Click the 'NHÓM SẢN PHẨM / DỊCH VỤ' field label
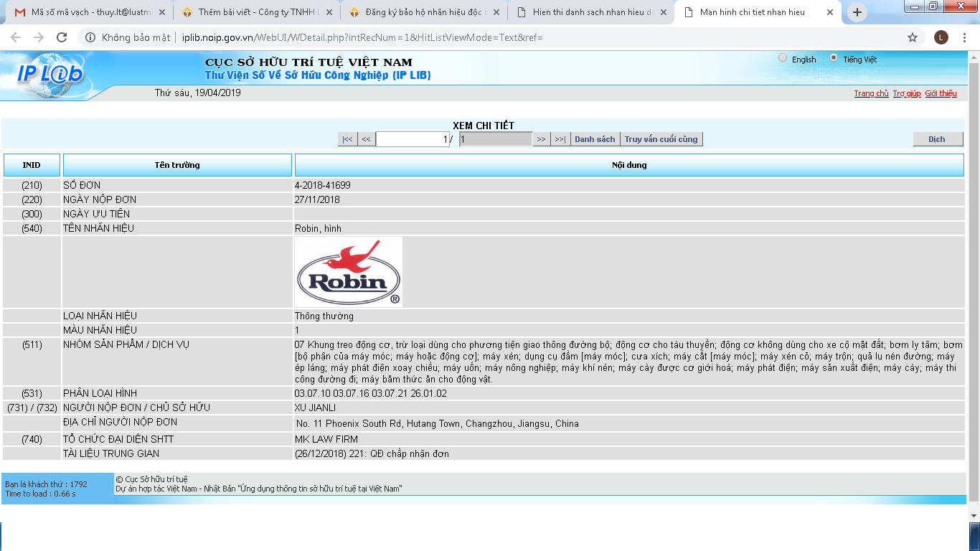 pyautogui.click(x=126, y=344)
